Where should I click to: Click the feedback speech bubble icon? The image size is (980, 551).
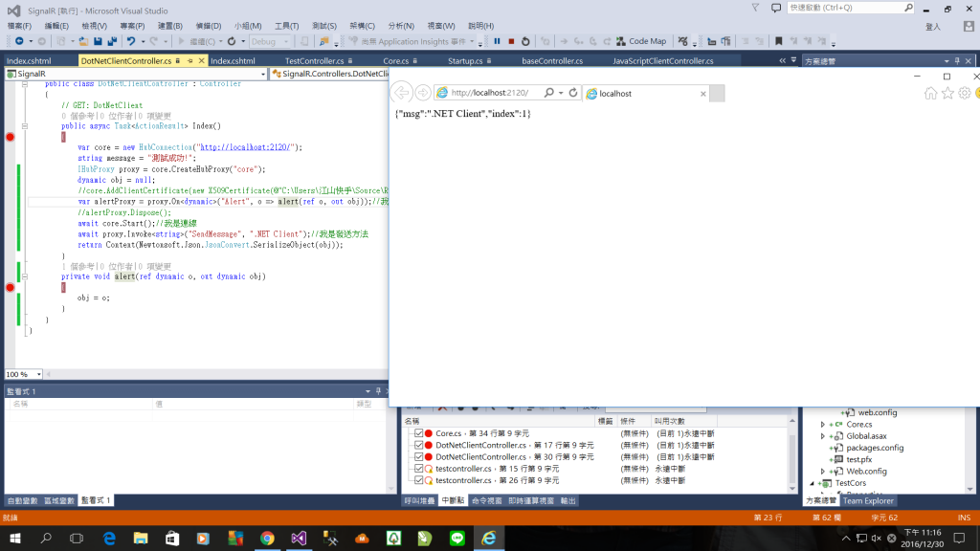(775, 8)
